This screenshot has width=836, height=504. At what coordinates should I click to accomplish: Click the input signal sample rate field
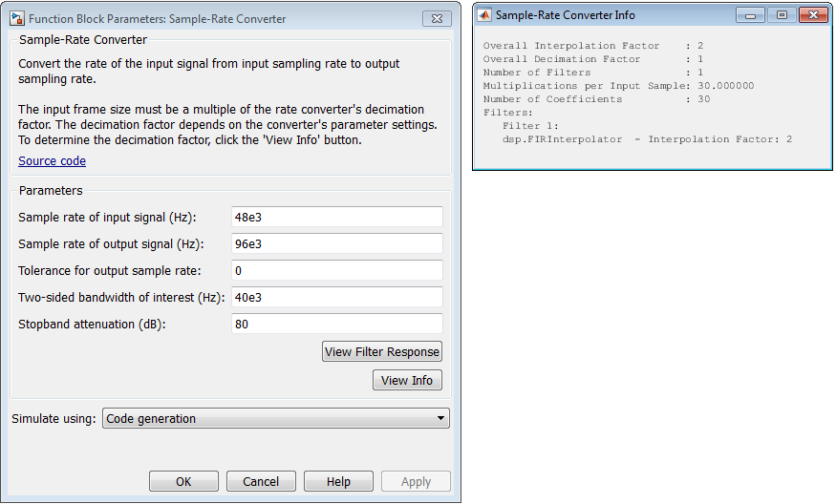pos(336,217)
